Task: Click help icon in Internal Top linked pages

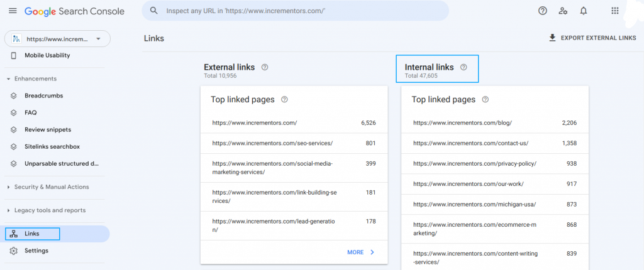Action: pos(485,99)
